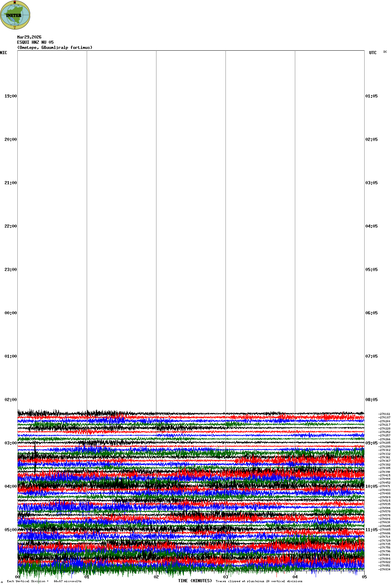Click the NIC timezone header
The width and height of the screenshot is (392, 586).
(3, 53)
